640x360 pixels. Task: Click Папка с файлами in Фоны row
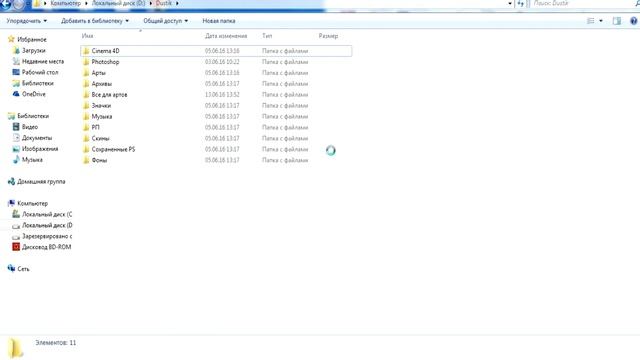click(285, 160)
